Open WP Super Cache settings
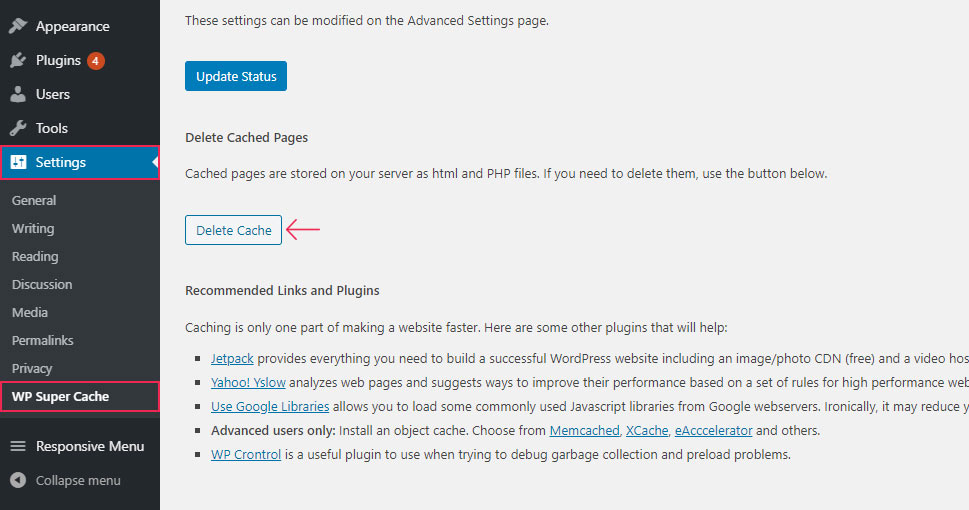This screenshot has width=969, height=510. tap(80, 396)
